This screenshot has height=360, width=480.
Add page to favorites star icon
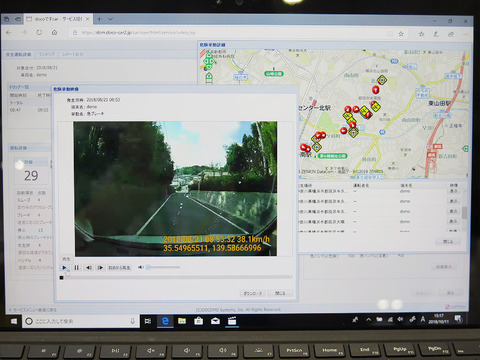[x=401, y=34]
